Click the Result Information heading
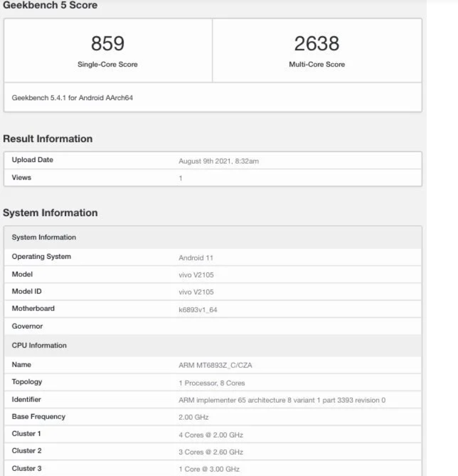 pyautogui.click(x=48, y=139)
